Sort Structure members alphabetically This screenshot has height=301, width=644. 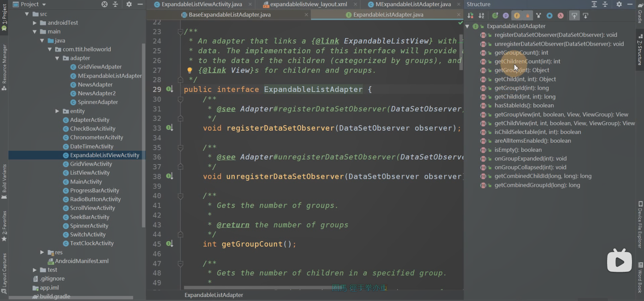coord(482,16)
